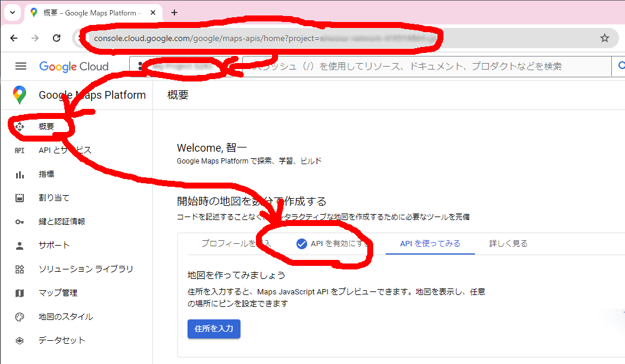Click the 住所を入力 button

214,328
